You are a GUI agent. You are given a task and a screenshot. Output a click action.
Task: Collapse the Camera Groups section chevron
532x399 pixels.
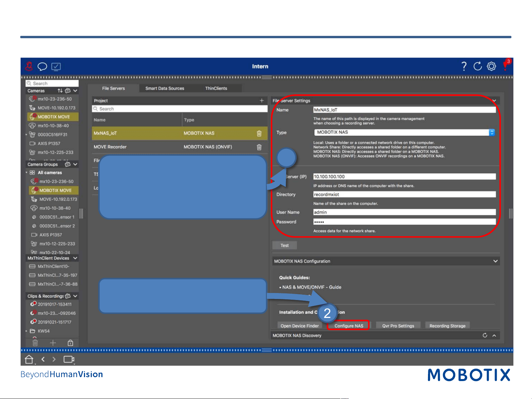tap(75, 164)
